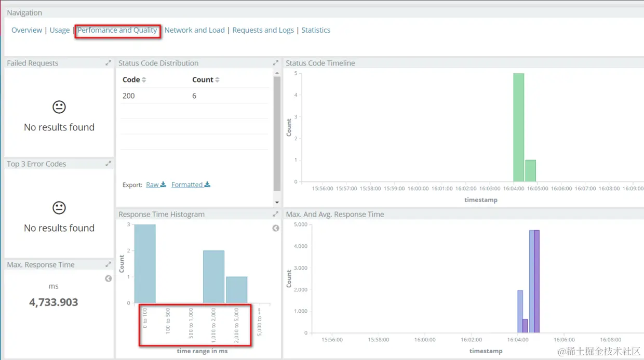Click the Raw export download icon
The width and height of the screenshot is (644, 360).
[163, 184]
